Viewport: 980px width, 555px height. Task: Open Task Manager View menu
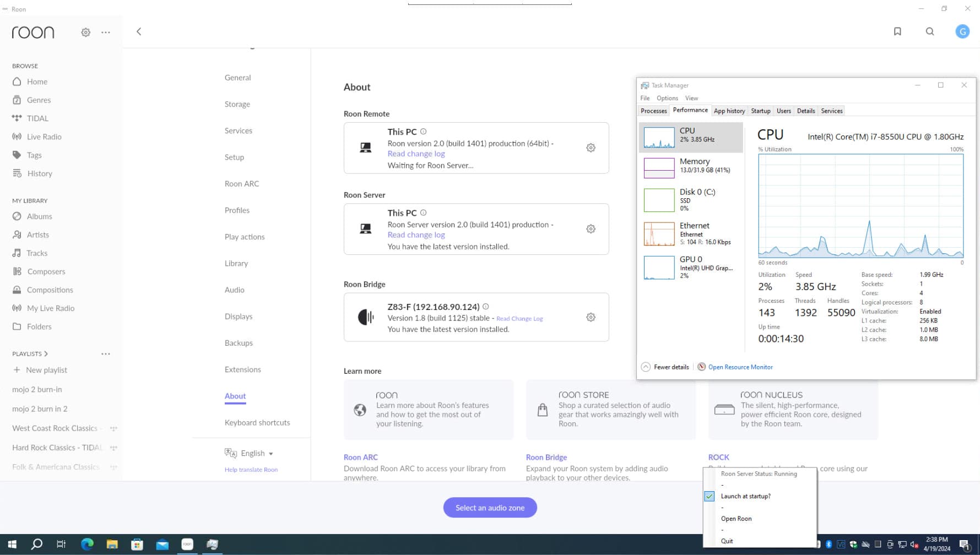(x=691, y=98)
